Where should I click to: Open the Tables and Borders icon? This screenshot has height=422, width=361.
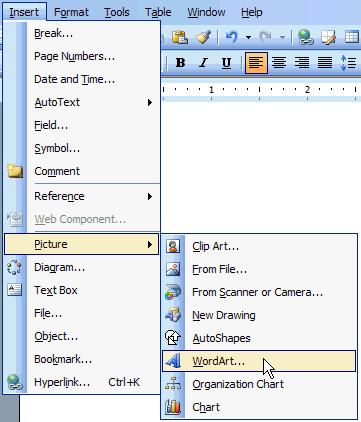328,37
